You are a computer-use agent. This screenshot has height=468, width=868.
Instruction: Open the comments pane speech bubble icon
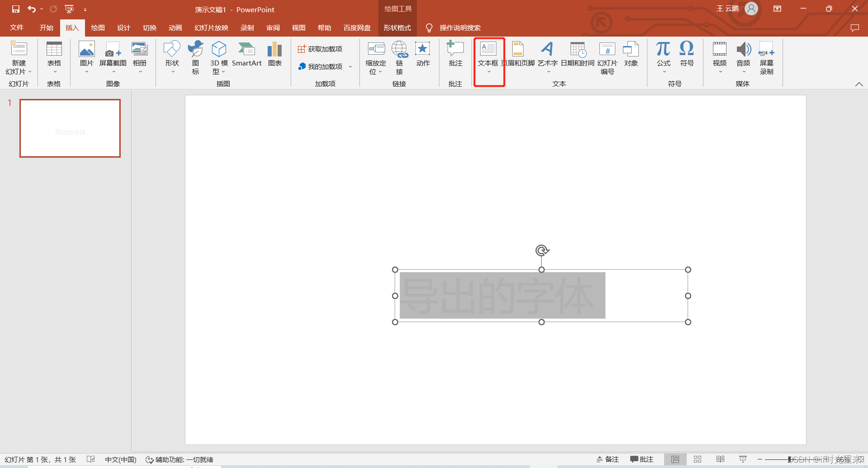pos(854,28)
